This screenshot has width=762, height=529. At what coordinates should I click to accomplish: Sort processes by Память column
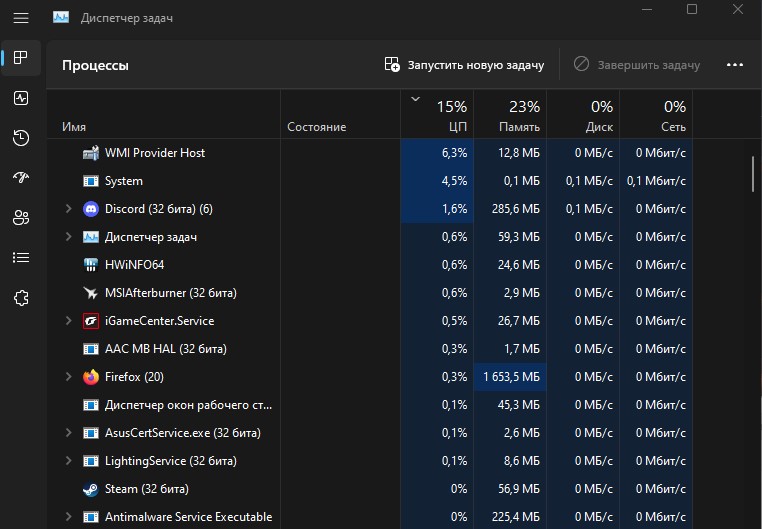coord(510,115)
